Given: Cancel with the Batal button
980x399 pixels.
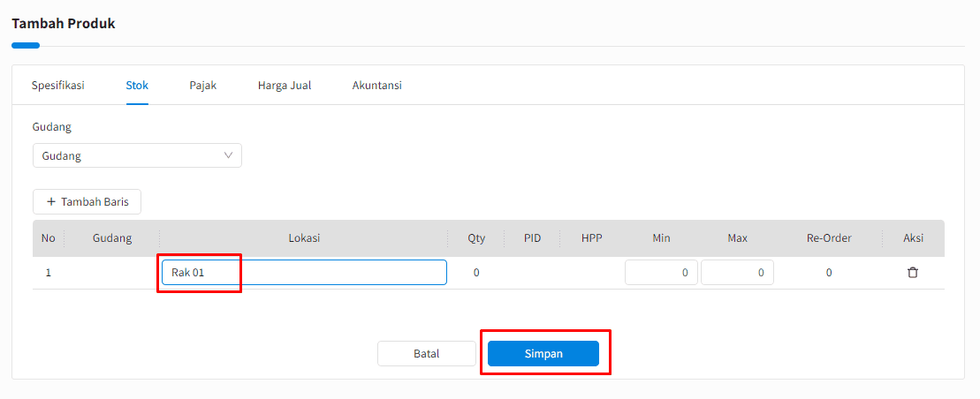Looking at the screenshot, I should [426, 353].
